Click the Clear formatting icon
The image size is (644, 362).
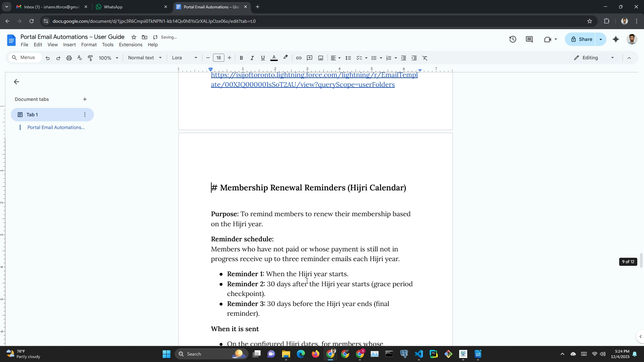(425, 58)
